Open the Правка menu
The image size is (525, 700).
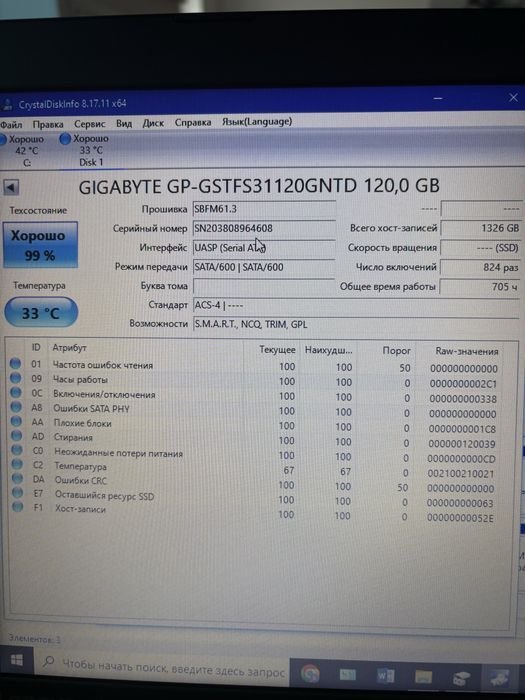48,124
